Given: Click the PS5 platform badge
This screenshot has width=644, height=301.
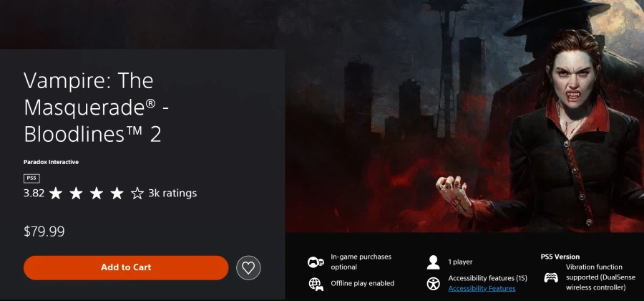Looking at the screenshot, I should coord(31,178).
